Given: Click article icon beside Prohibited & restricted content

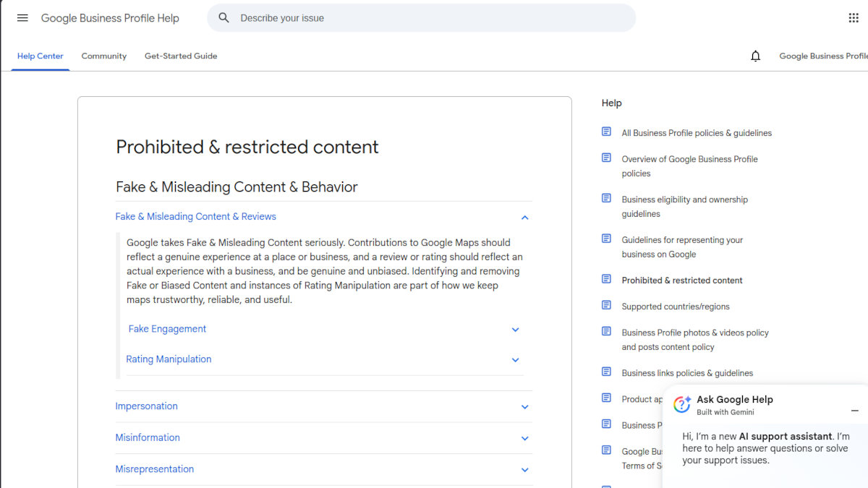Looking at the screenshot, I should [x=606, y=279].
